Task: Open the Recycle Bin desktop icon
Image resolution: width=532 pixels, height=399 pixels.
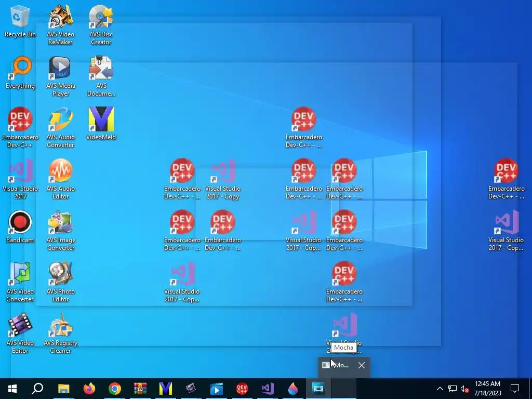Action: (20, 21)
